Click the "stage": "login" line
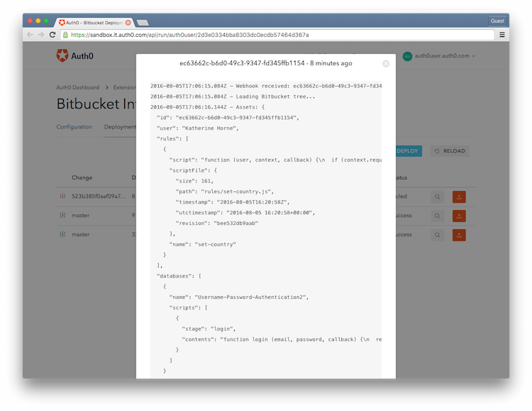This screenshot has height=411, width=532. (209, 329)
